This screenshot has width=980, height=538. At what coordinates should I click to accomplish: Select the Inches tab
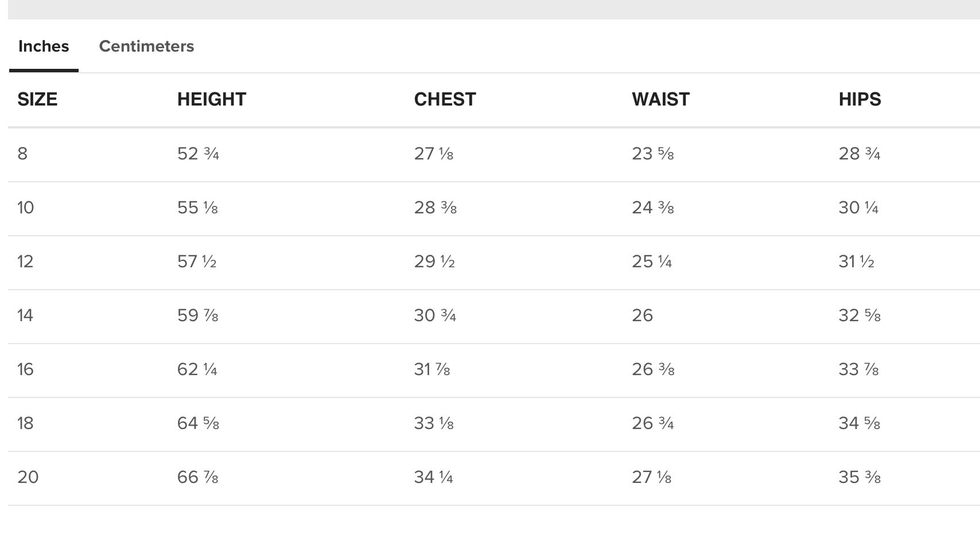click(44, 46)
